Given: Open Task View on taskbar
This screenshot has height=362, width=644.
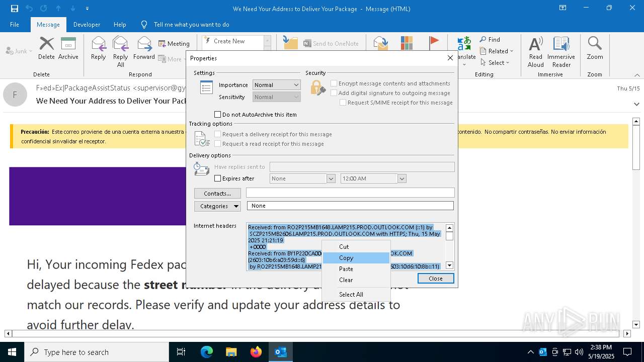Looking at the screenshot, I should [181, 352].
